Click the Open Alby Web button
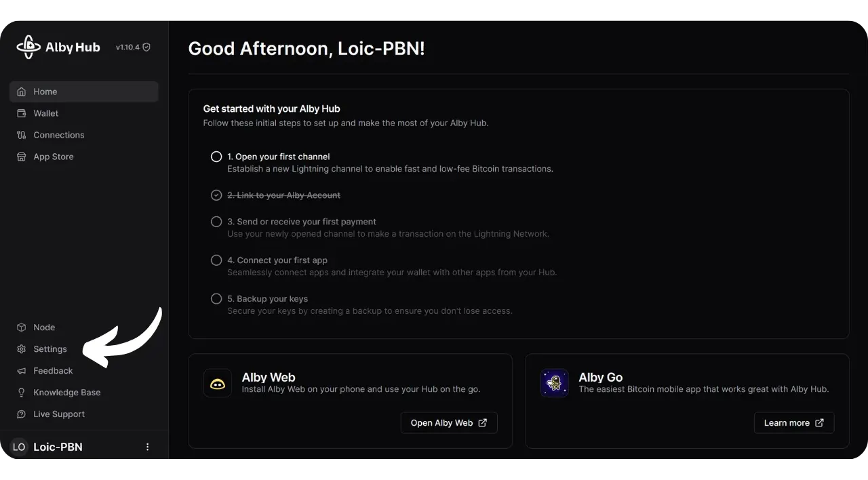The width and height of the screenshot is (868, 480). [449, 423]
